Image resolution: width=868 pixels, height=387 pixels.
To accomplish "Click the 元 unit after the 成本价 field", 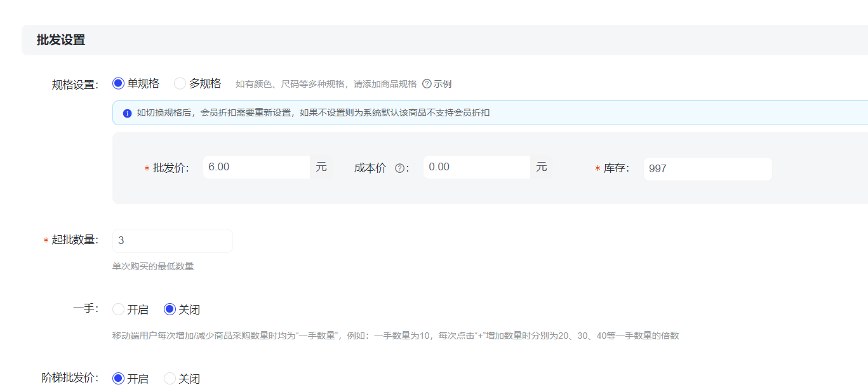I will click(x=541, y=167).
